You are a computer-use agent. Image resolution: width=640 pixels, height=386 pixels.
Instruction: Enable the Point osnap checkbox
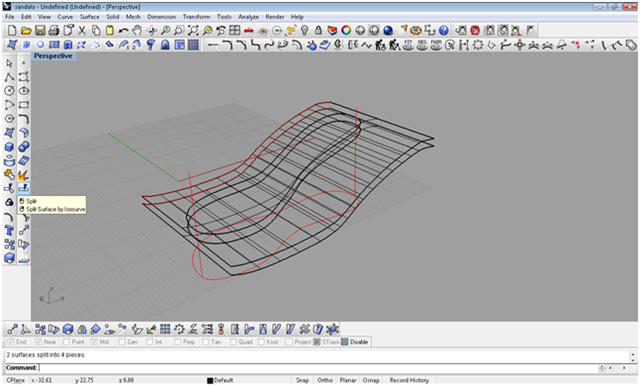(x=67, y=342)
